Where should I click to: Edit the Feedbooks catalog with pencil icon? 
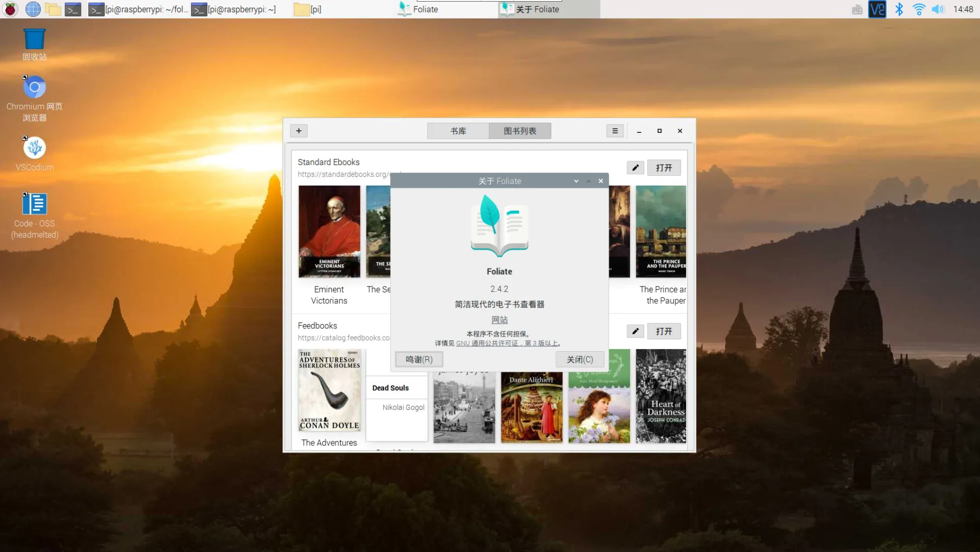coord(635,331)
